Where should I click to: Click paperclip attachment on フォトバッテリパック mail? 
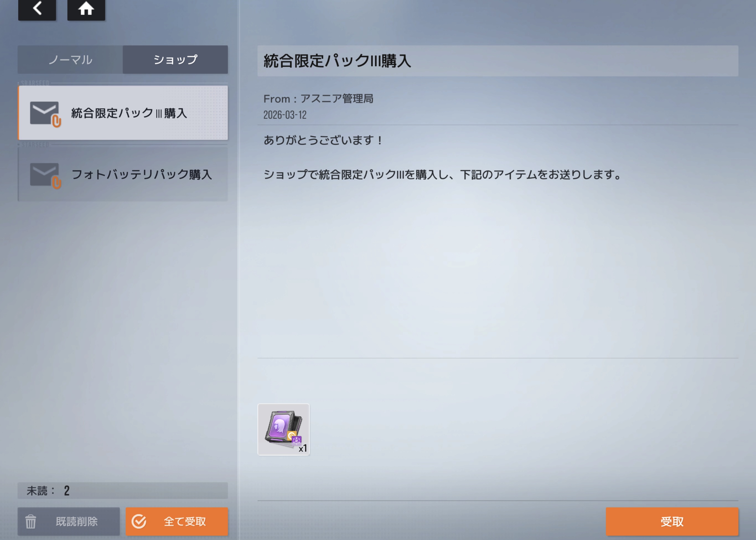point(56,183)
